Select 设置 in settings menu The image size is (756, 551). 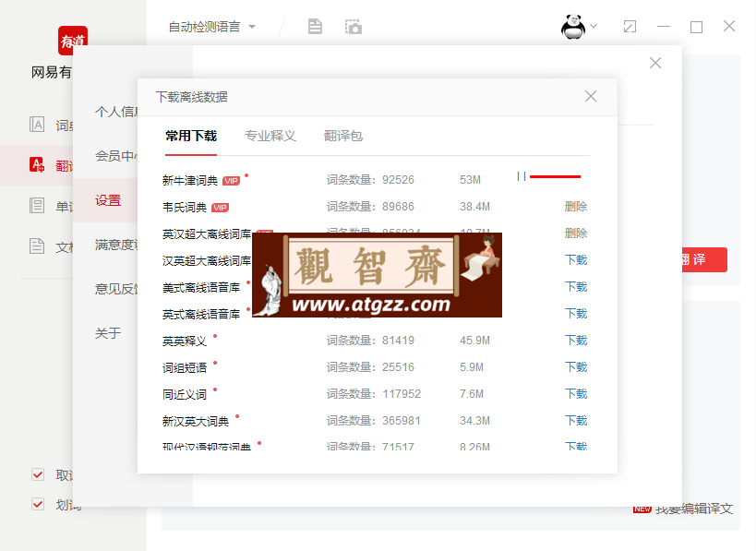pyautogui.click(x=108, y=200)
